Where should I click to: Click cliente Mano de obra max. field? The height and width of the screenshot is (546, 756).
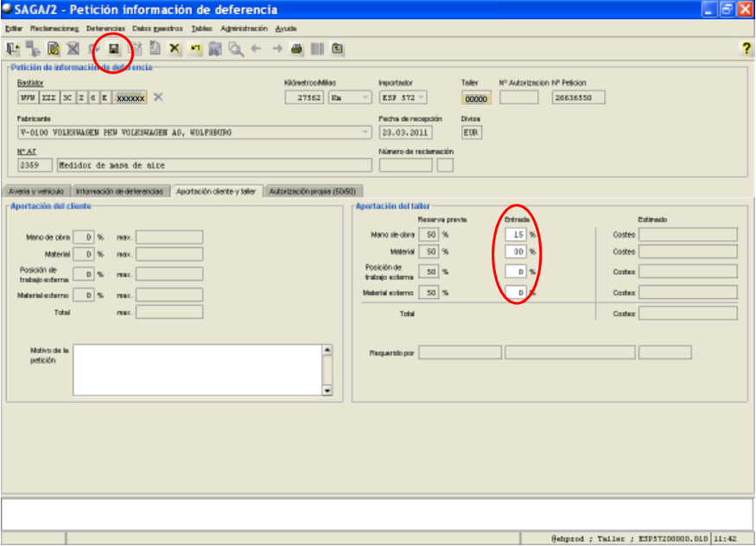[169, 237]
